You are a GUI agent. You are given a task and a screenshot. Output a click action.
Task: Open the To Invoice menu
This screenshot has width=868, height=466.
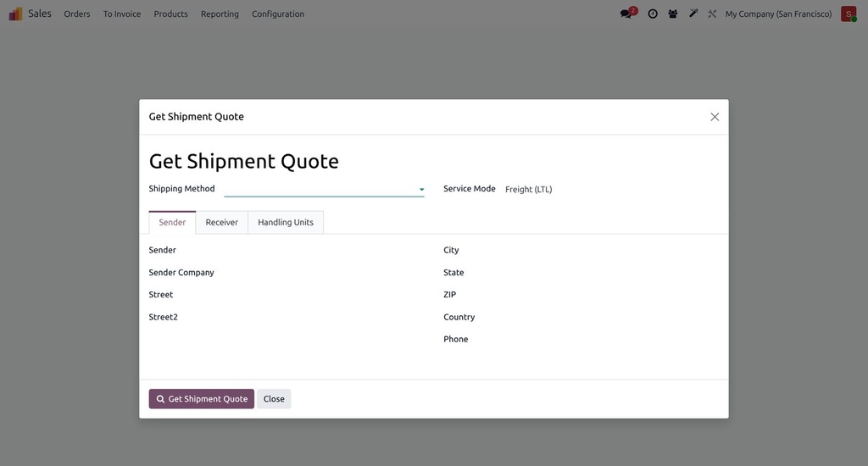[x=122, y=14]
